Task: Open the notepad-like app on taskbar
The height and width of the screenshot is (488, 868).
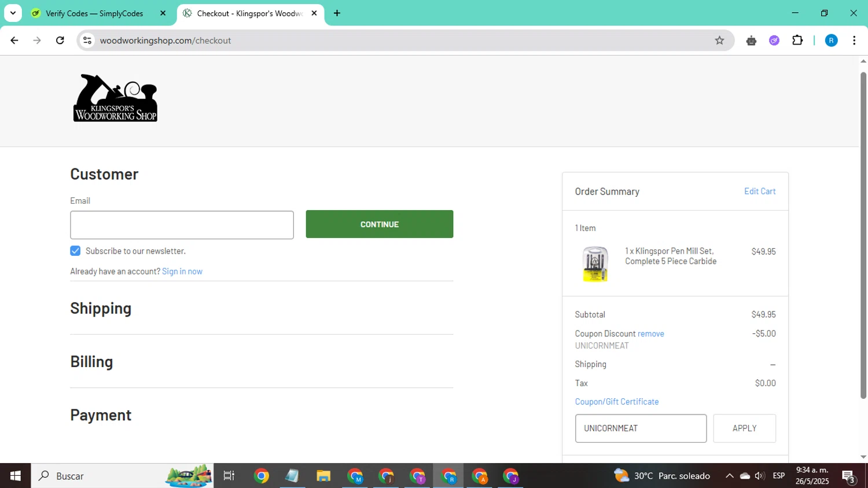Action: click(292, 476)
